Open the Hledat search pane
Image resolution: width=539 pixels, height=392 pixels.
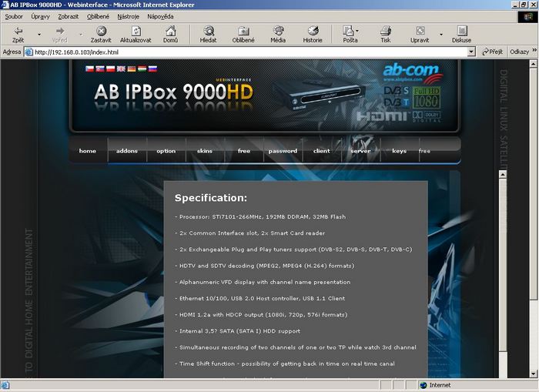click(x=209, y=35)
